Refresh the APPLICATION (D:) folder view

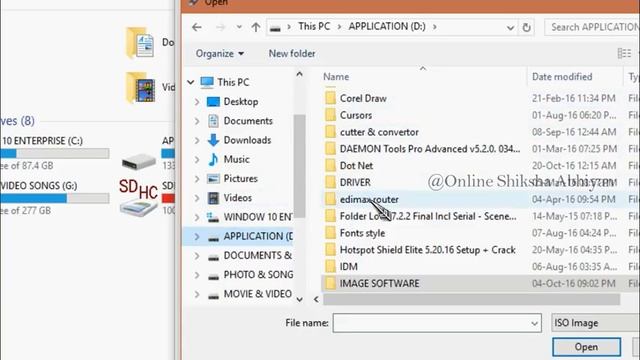pyautogui.click(x=527, y=28)
